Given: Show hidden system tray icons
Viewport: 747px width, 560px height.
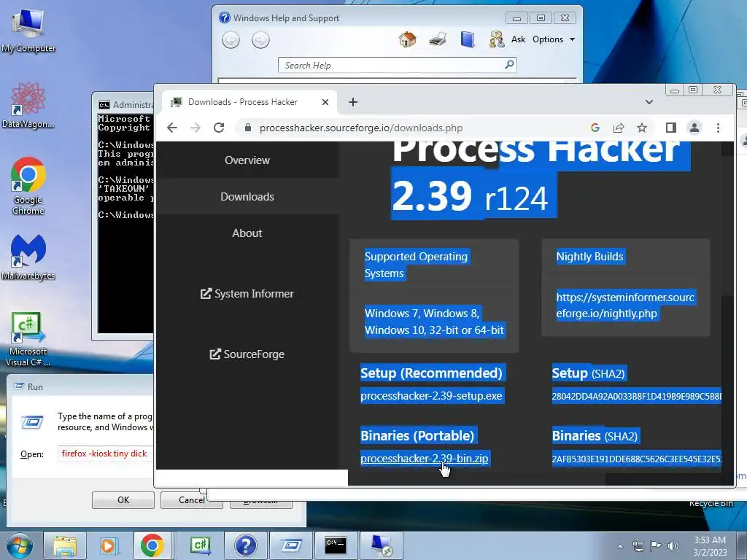Looking at the screenshot, I should [x=620, y=546].
